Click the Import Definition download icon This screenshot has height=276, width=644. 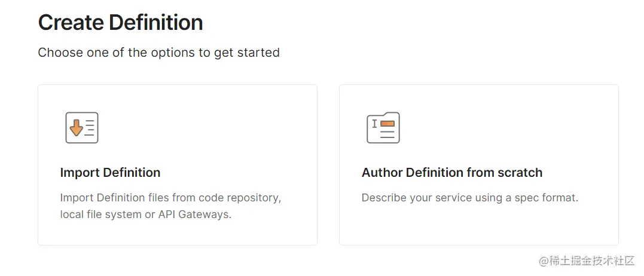point(82,128)
